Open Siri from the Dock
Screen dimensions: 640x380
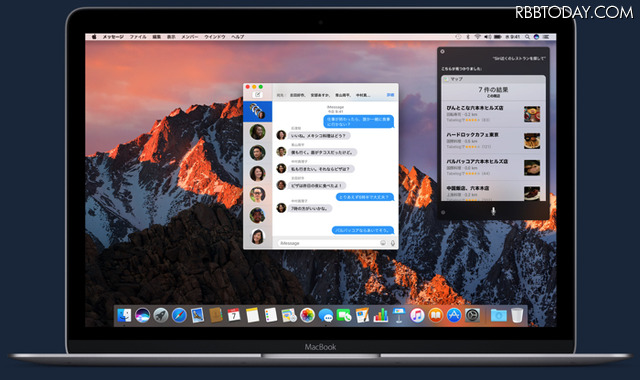click(x=142, y=315)
